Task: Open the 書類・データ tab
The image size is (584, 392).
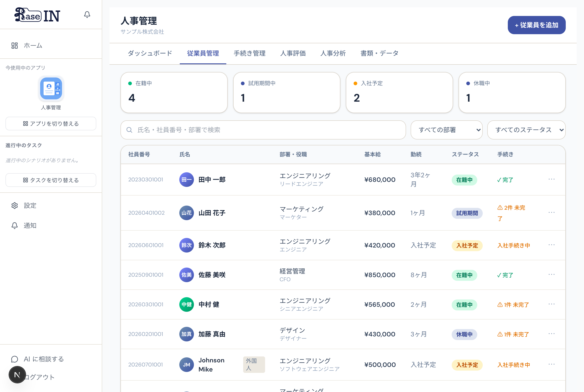Action: pyautogui.click(x=379, y=53)
